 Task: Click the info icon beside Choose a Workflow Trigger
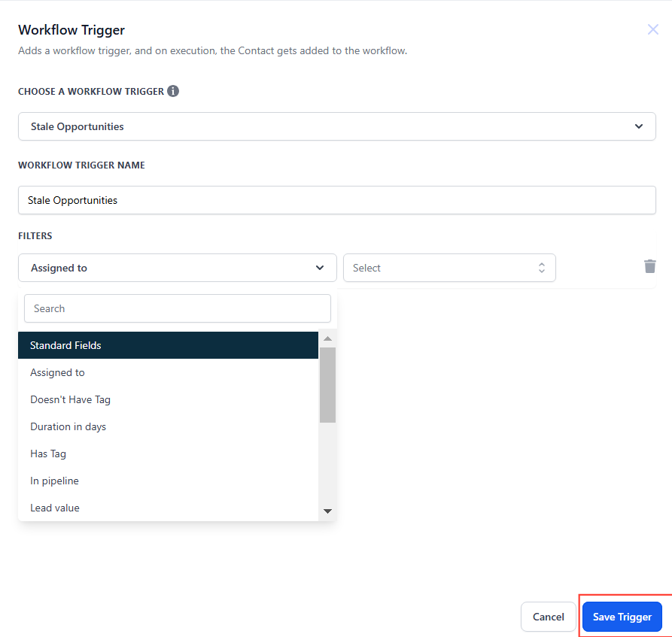(173, 91)
